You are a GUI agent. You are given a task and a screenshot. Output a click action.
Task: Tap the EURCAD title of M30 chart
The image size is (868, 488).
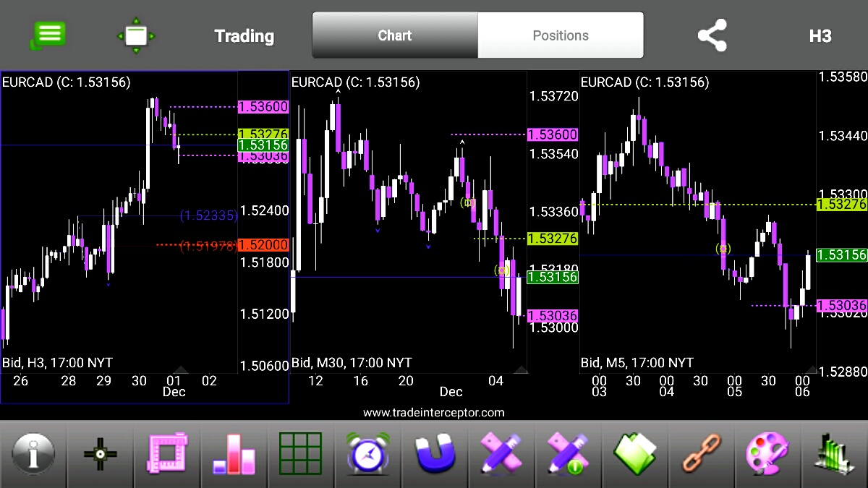(x=356, y=82)
